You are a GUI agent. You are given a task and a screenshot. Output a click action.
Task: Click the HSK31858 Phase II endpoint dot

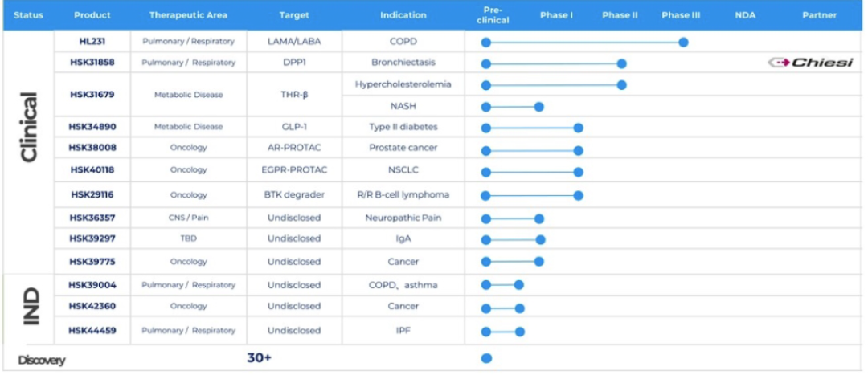621,63
